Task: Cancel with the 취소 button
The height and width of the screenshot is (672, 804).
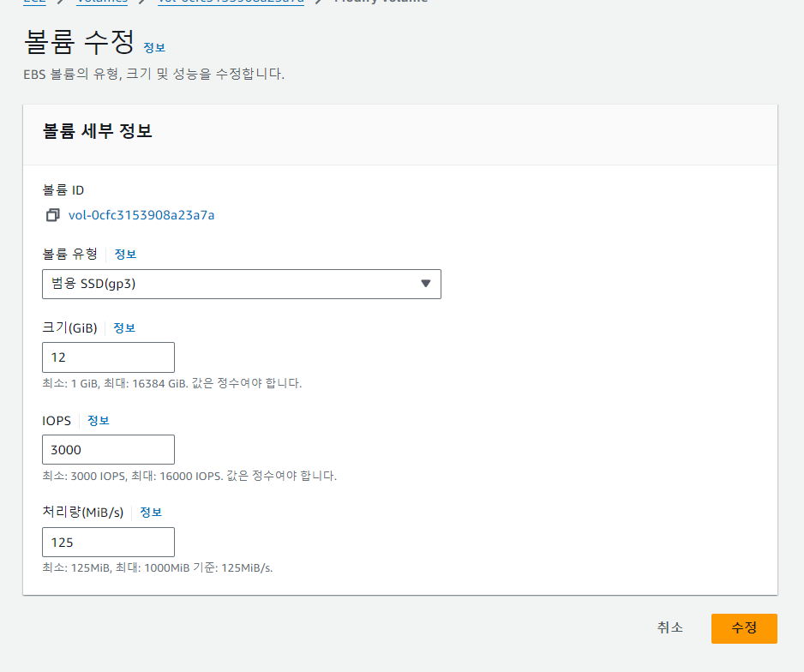Action: click(669, 628)
